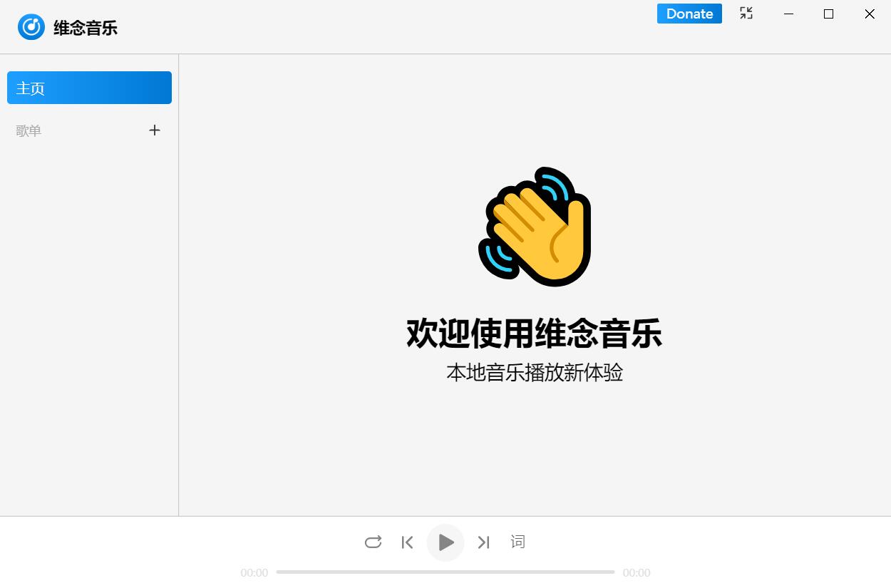Start playback with the play button
This screenshot has height=588, width=891.
point(445,542)
